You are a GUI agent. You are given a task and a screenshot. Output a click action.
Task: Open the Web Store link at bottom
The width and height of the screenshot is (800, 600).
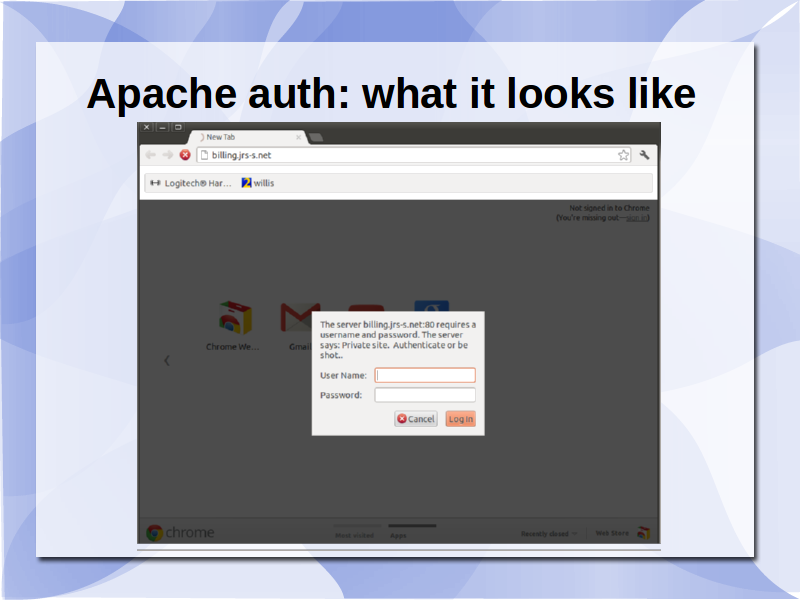click(622, 533)
